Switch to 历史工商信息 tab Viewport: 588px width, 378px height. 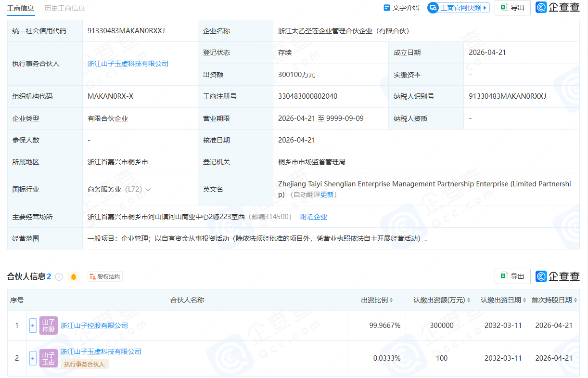point(64,8)
